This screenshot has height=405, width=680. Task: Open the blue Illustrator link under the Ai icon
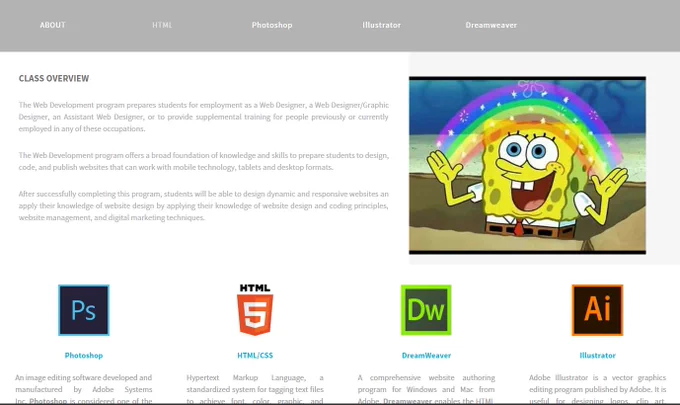tap(598, 355)
